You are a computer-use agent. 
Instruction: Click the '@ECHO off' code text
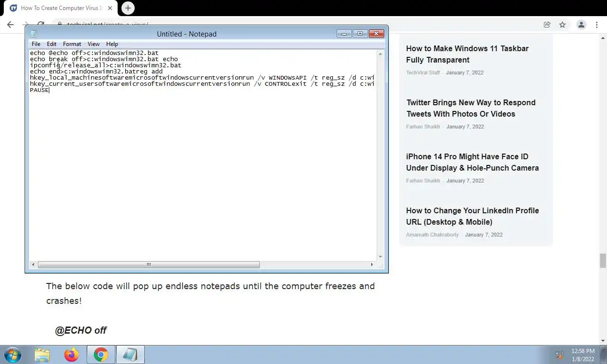point(81,330)
